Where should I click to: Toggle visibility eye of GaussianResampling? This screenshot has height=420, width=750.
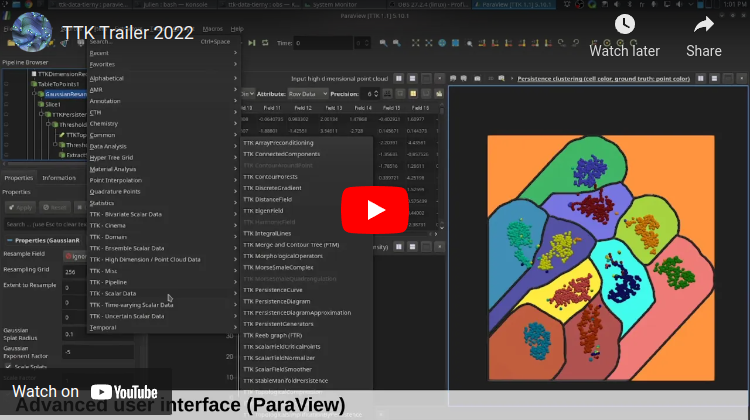point(6,94)
